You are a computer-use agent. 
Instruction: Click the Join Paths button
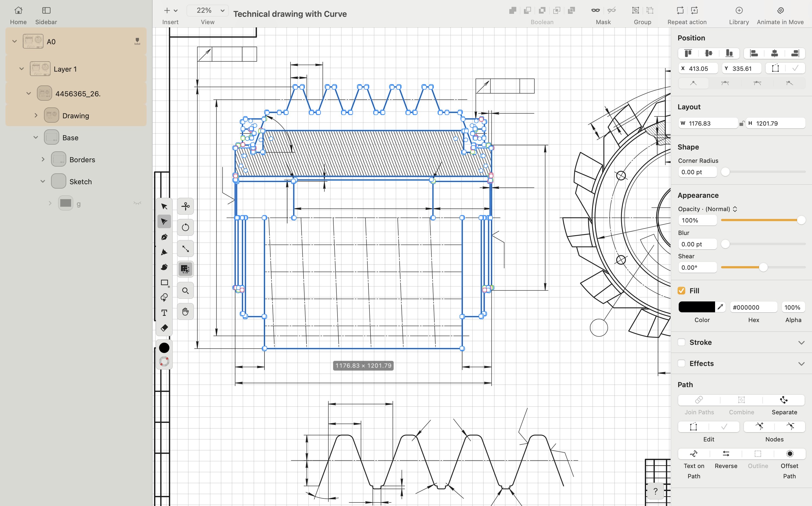pyautogui.click(x=699, y=400)
